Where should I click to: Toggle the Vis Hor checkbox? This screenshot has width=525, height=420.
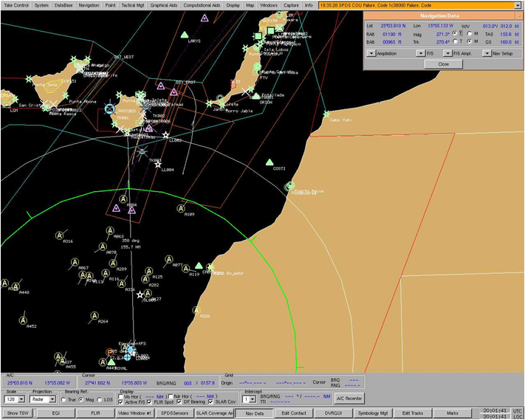click(x=120, y=396)
